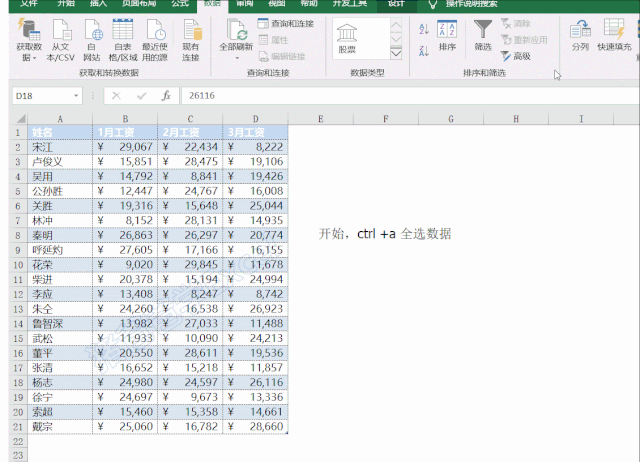The width and height of the screenshot is (640, 462).
Task: Click the formula bar showing 26116
Action: (x=410, y=96)
